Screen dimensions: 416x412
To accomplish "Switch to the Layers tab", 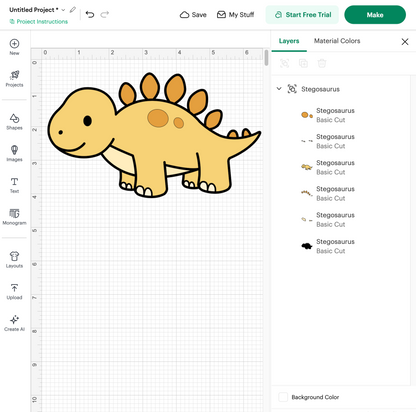I will 289,41.
